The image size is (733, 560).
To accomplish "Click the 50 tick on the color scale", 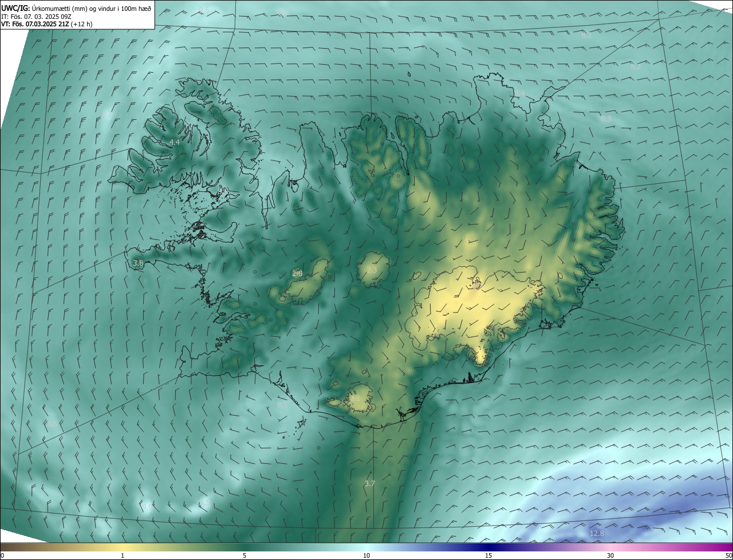I will pyautogui.click(x=728, y=555).
